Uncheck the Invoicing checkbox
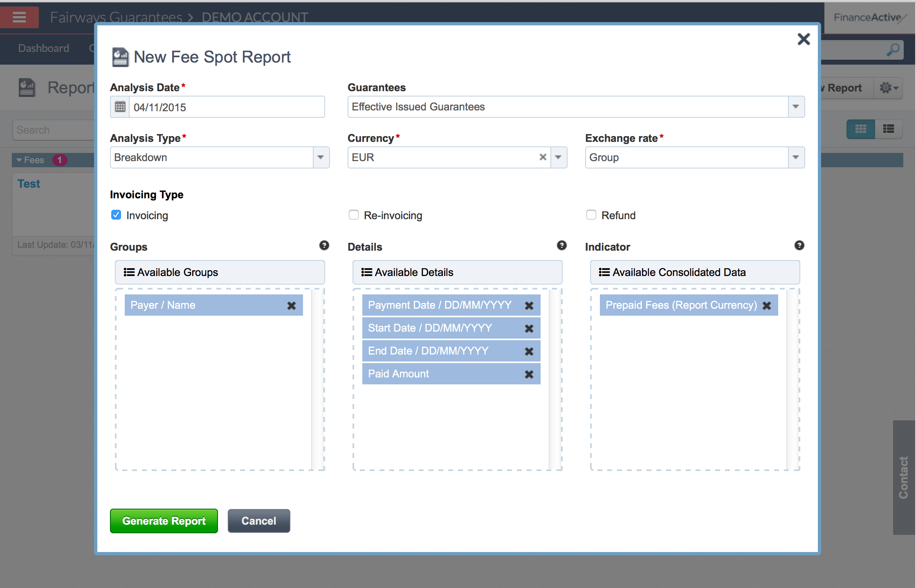The image size is (916, 588). [116, 215]
